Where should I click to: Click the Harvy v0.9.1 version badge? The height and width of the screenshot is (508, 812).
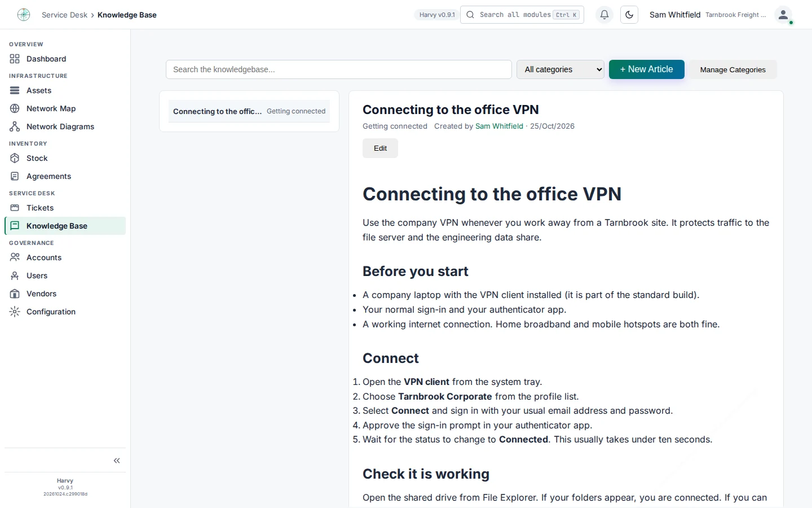[437, 15]
